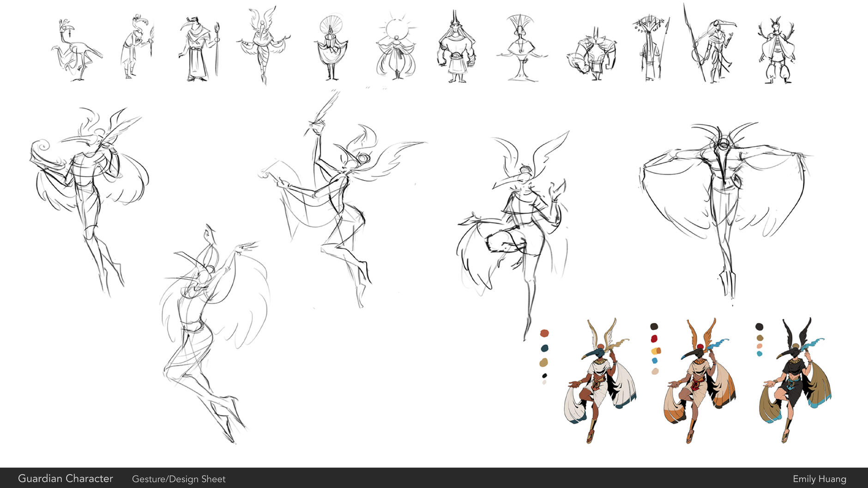Select the robed staff-bearer sketch
The image size is (868, 488).
[x=199, y=46]
